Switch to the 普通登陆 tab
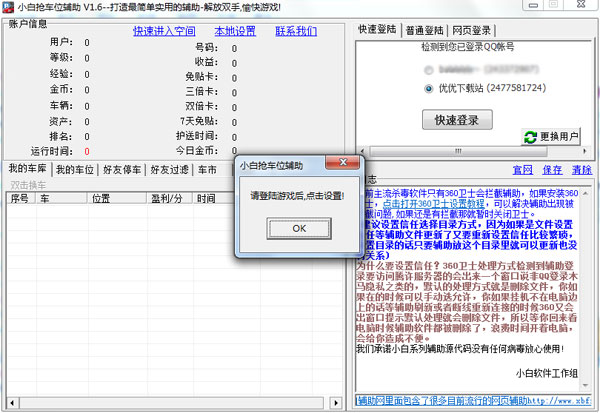 pyautogui.click(x=424, y=30)
